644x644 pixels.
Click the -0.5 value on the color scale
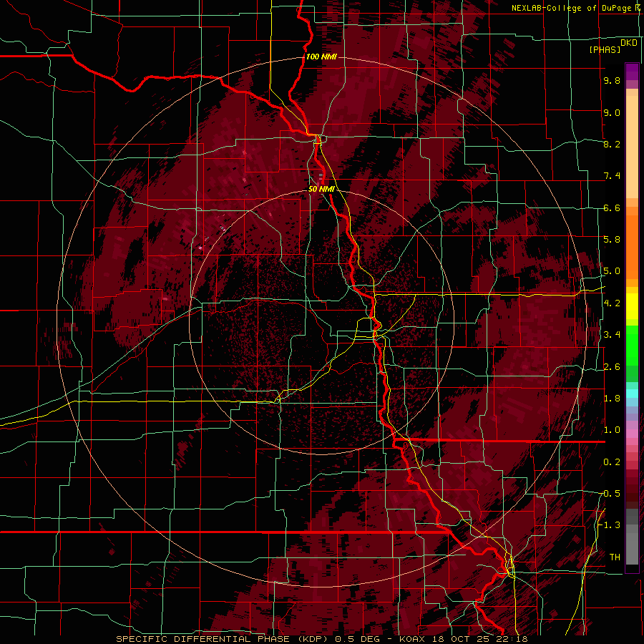click(610, 494)
